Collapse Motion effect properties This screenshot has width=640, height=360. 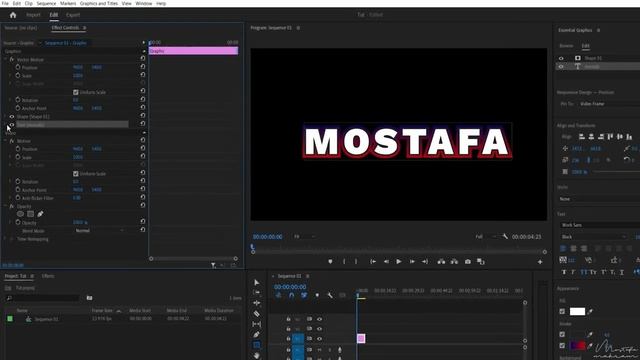(x=5, y=141)
